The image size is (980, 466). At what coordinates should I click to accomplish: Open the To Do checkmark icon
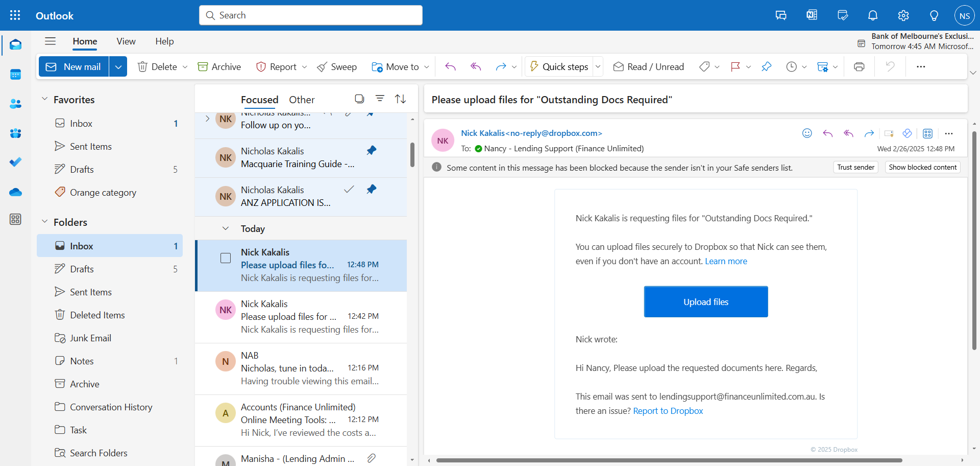pyautogui.click(x=15, y=162)
